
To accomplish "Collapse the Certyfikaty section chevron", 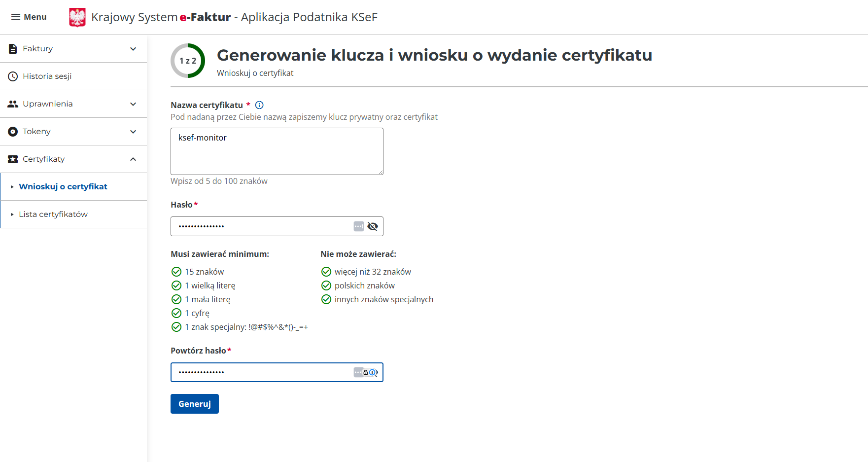I will pyautogui.click(x=133, y=159).
